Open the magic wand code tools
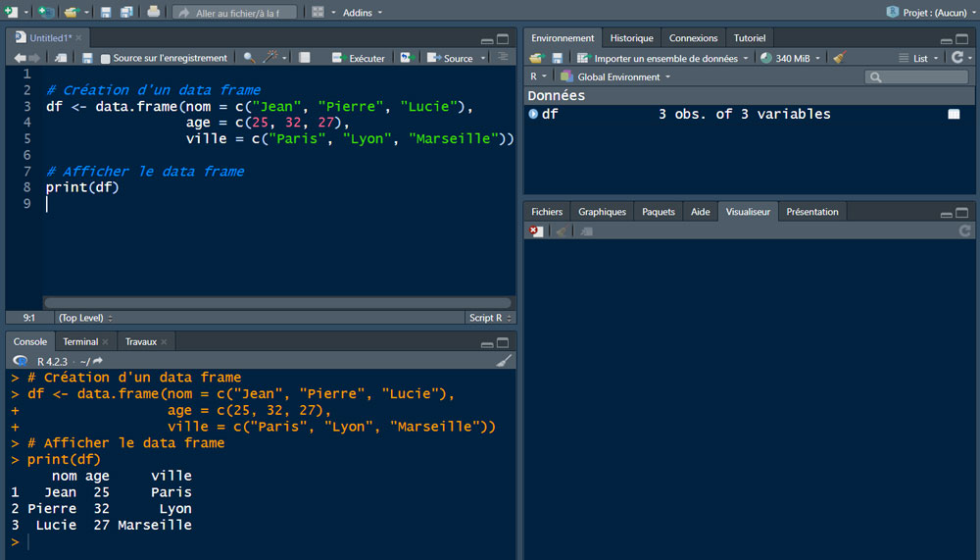Image resolution: width=980 pixels, height=560 pixels. pos(270,58)
